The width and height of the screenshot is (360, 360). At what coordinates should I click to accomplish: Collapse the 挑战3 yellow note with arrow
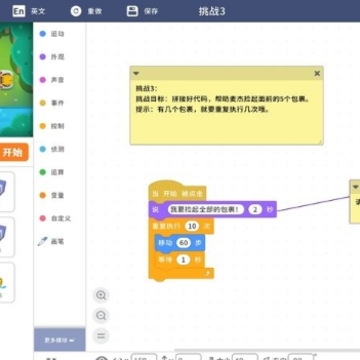click(x=136, y=73)
